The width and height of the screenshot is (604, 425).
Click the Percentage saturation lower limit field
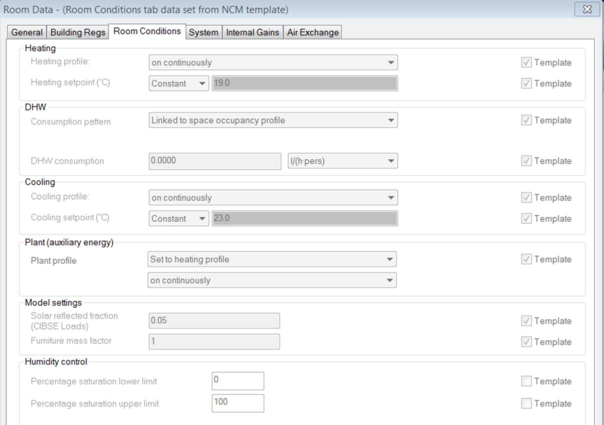(238, 381)
